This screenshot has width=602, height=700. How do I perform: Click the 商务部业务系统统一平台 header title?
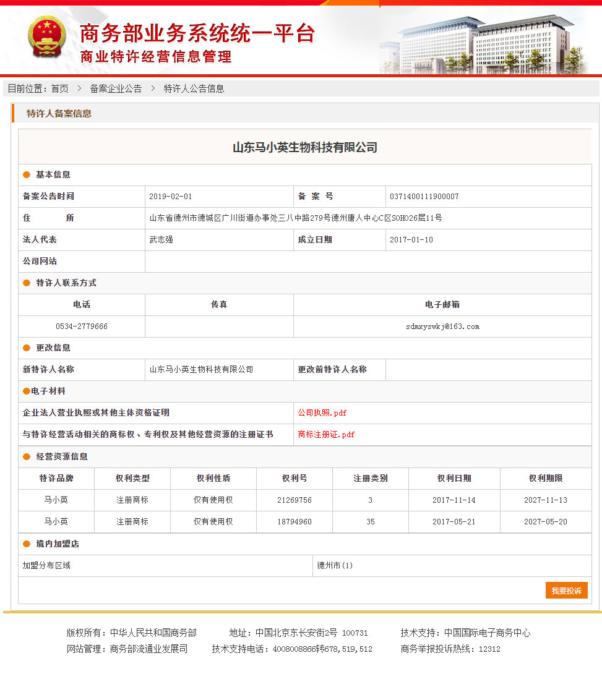197,33
